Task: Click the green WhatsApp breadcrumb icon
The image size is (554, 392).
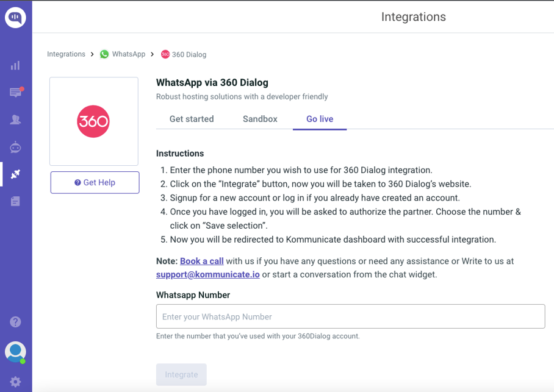Action: coord(104,54)
